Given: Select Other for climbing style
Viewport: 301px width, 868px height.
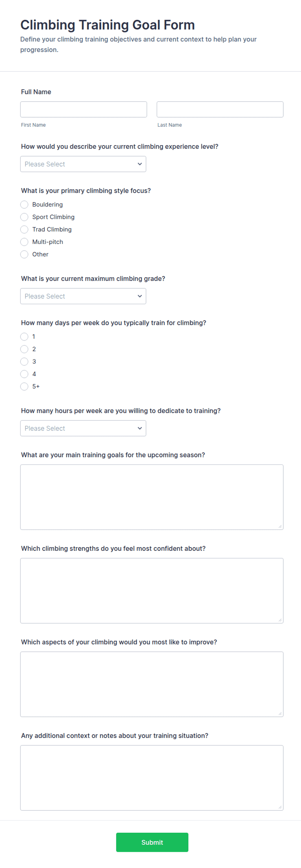Looking at the screenshot, I should tap(24, 254).
